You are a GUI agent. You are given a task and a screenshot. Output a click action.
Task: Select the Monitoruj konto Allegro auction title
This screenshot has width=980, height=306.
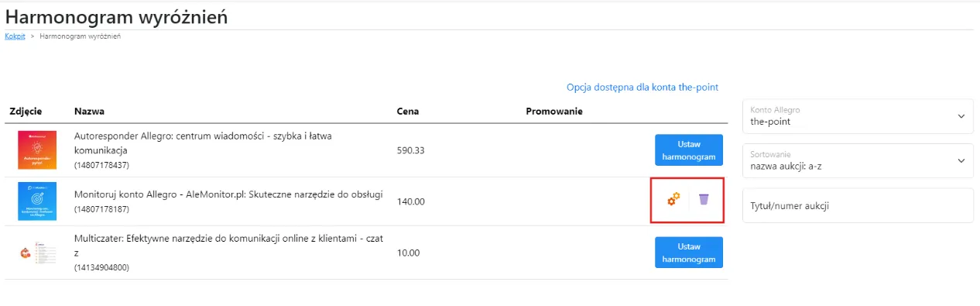228,194
